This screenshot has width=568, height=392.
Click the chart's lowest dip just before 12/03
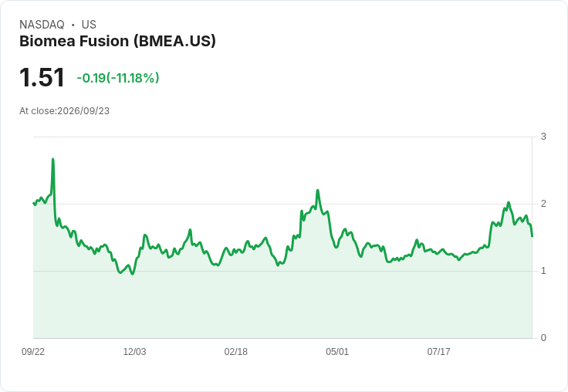pyautogui.click(x=132, y=274)
